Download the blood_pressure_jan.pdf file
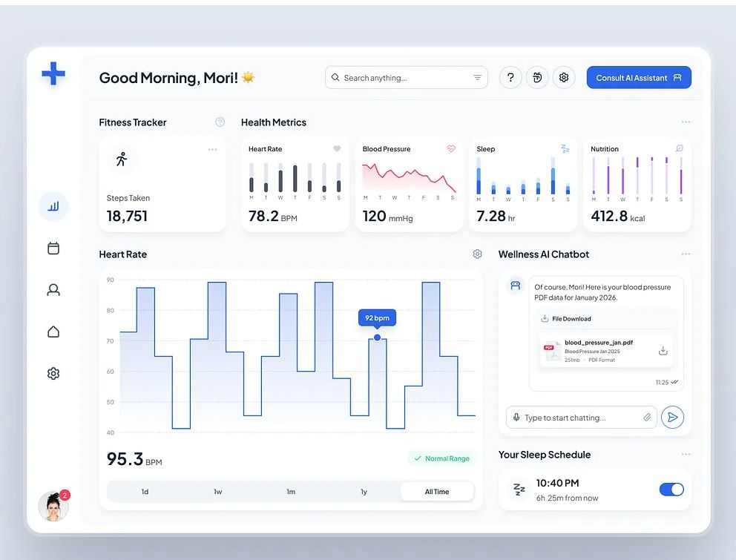 [663, 351]
